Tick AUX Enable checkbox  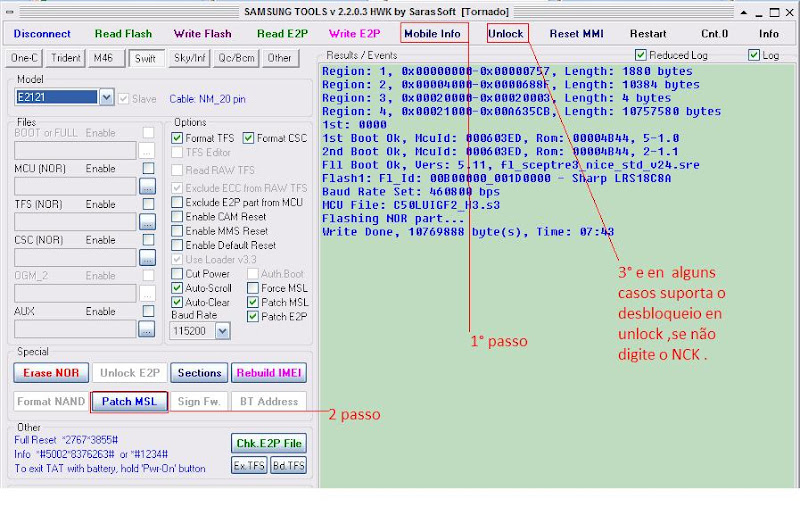148,311
